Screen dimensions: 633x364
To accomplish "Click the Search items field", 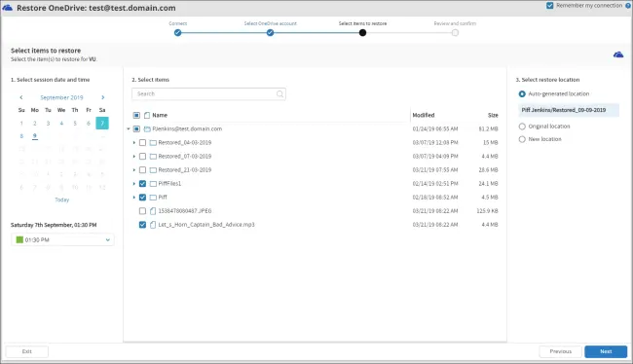I will [x=208, y=94].
